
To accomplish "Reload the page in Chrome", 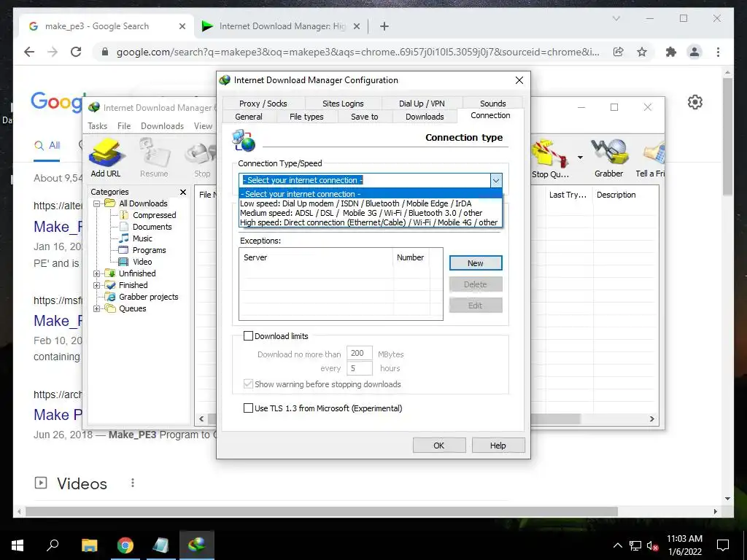I will (76, 52).
